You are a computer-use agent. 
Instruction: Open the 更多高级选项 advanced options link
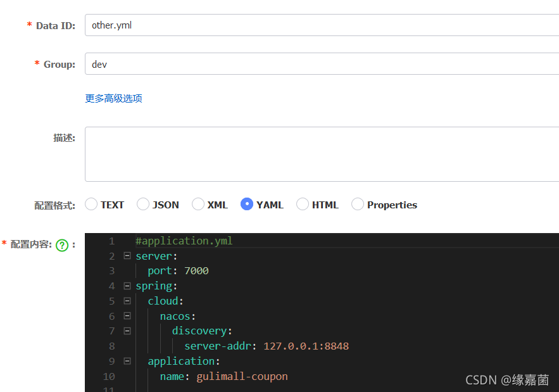click(x=113, y=98)
